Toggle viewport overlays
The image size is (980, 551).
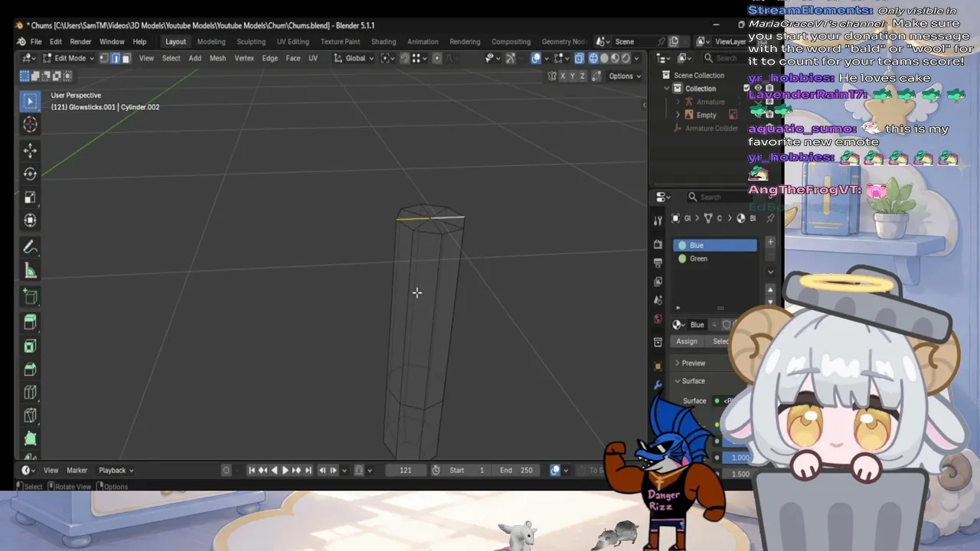click(x=536, y=58)
